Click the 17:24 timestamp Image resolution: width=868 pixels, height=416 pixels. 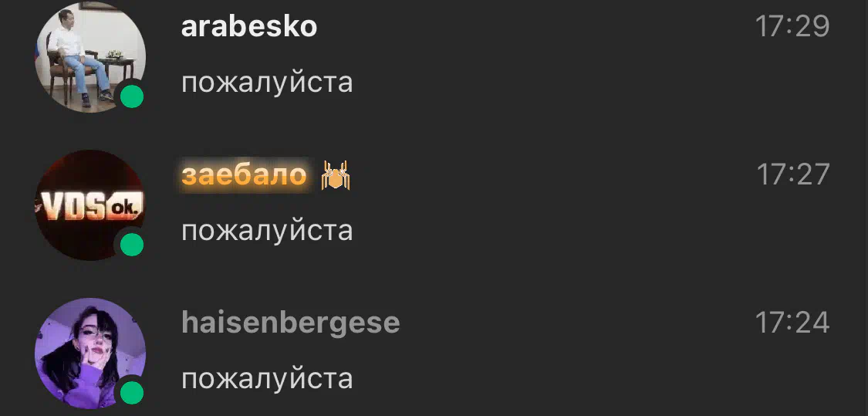point(792,323)
